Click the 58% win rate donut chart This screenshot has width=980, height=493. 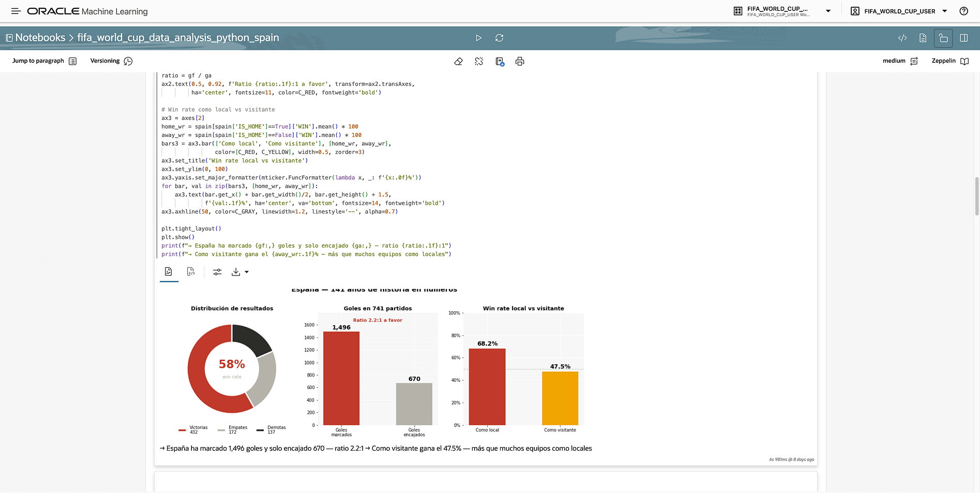[x=232, y=368]
